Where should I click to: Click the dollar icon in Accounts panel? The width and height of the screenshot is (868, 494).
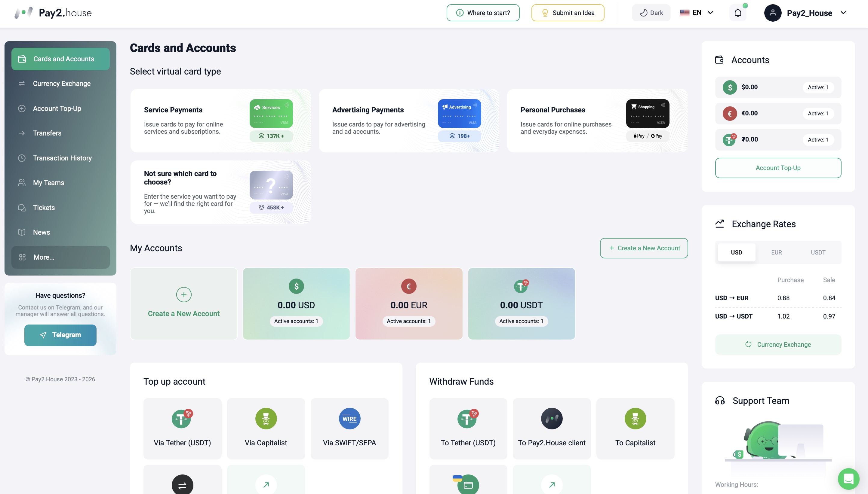[729, 87]
